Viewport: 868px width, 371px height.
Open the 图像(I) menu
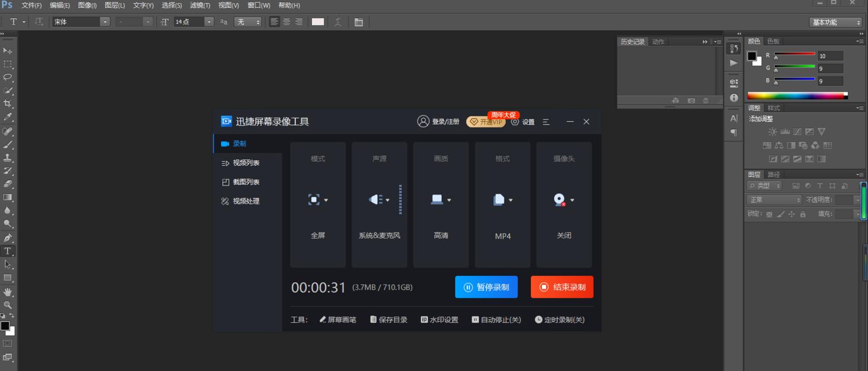(x=87, y=5)
